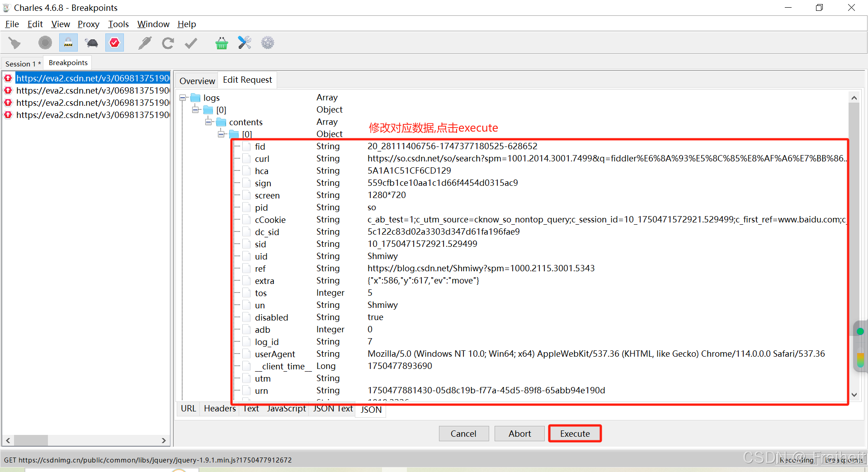
Task: Open the Edit menu
Action: 35,24
